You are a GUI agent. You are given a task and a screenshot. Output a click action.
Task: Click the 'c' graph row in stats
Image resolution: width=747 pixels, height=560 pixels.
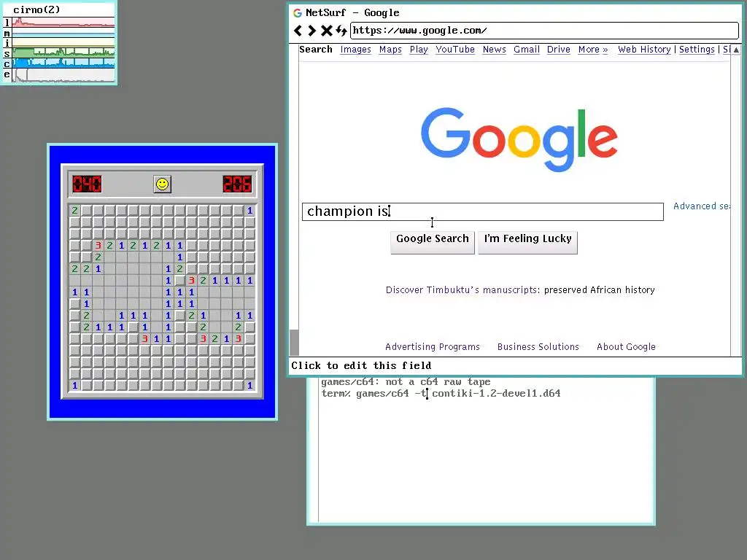coord(59,63)
